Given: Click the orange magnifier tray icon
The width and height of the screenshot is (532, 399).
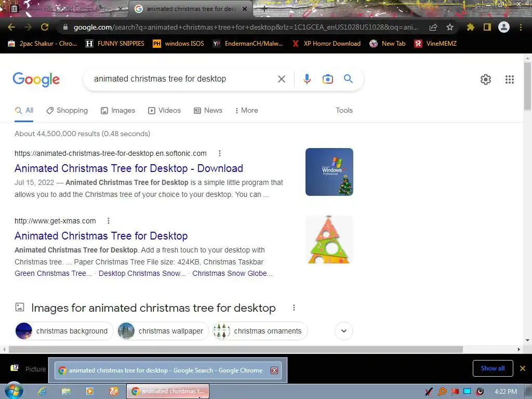Looking at the screenshot, I should [442, 392].
